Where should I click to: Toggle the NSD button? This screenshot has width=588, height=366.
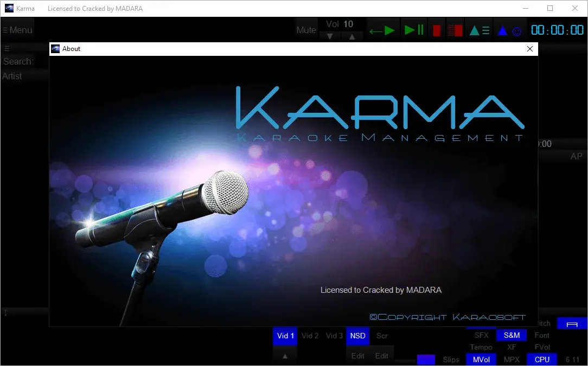point(357,336)
